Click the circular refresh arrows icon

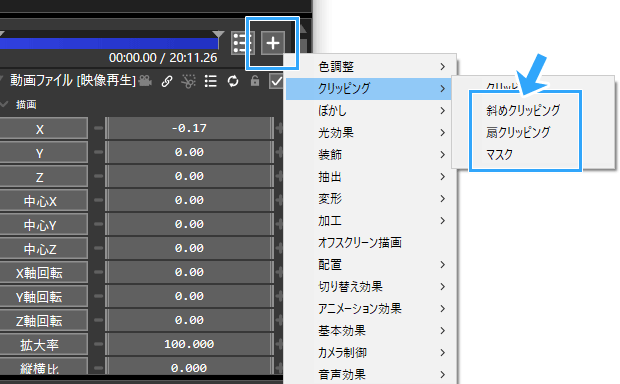coord(233,81)
